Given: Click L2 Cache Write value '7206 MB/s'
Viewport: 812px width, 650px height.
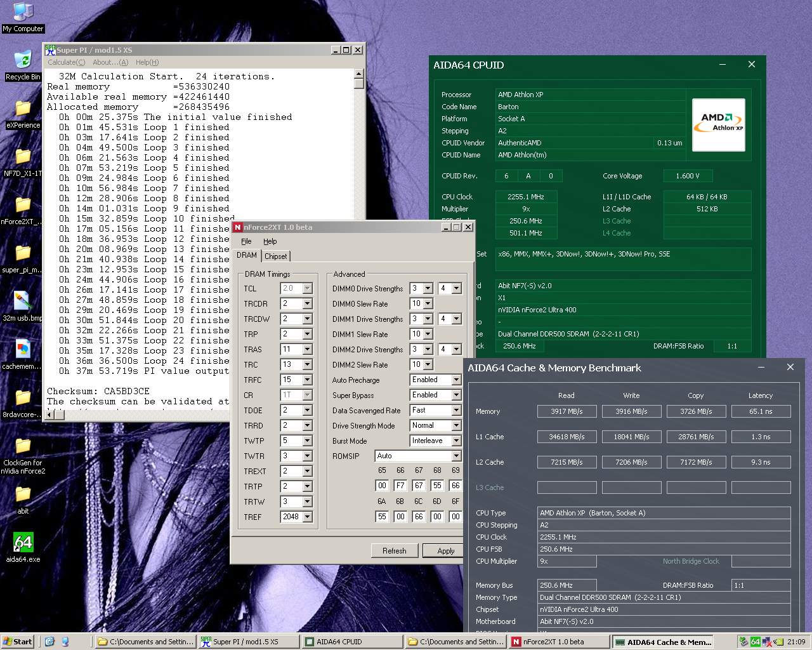Looking at the screenshot, I should (631, 462).
